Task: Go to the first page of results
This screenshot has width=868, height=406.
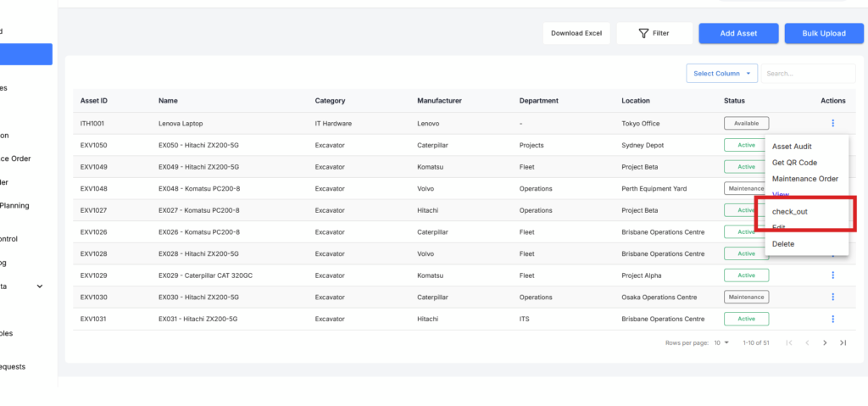Action: [789, 343]
